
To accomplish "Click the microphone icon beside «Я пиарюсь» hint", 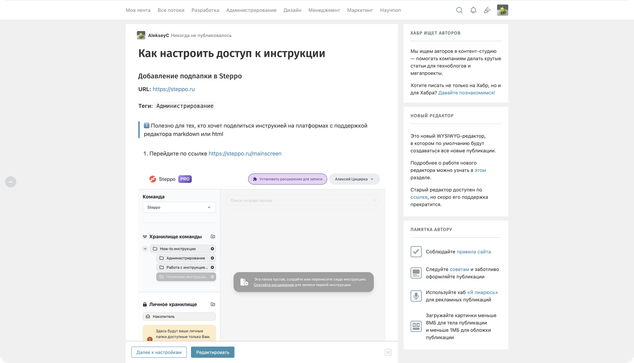I will (416, 296).
